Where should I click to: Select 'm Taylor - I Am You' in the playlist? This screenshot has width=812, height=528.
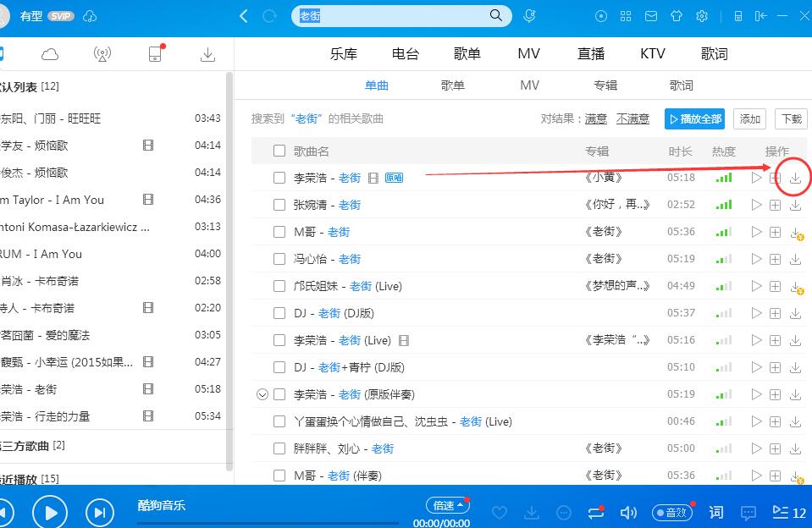pos(111,200)
